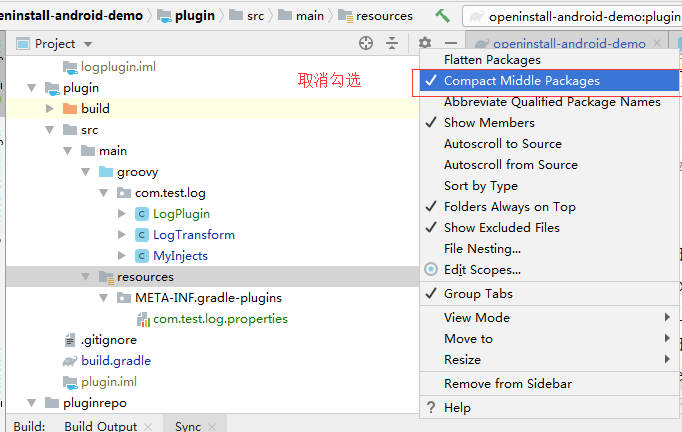Open the Project panel gear settings icon

coord(425,43)
